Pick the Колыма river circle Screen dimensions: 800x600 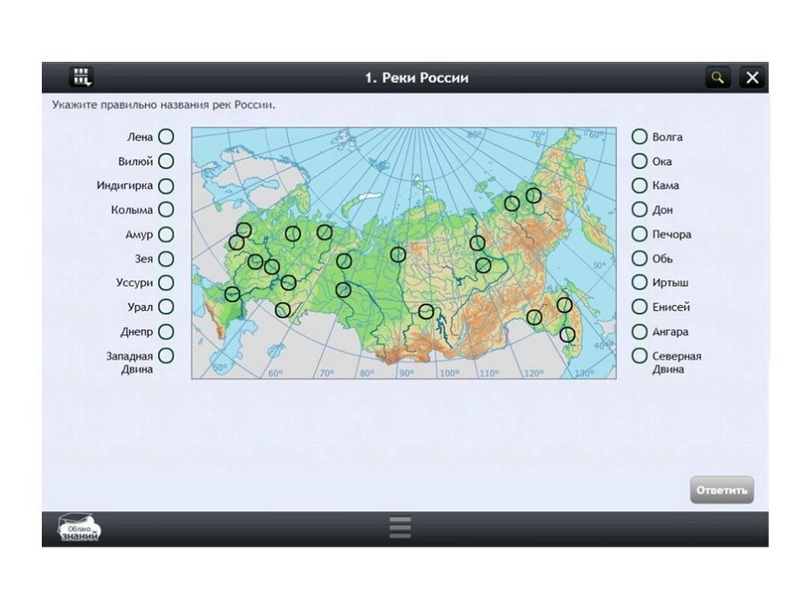click(x=166, y=210)
